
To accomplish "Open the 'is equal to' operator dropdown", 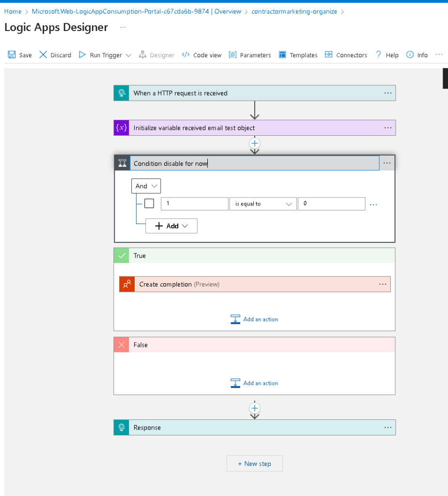I will [263, 204].
